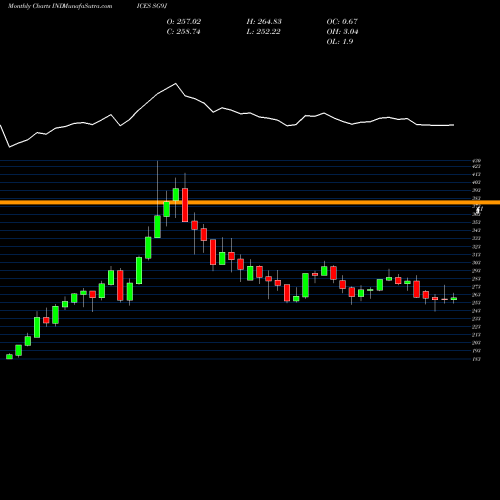Click the close price 'C: 258.74'
The width and height of the screenshot is (500, 500).
click(183, 32)
